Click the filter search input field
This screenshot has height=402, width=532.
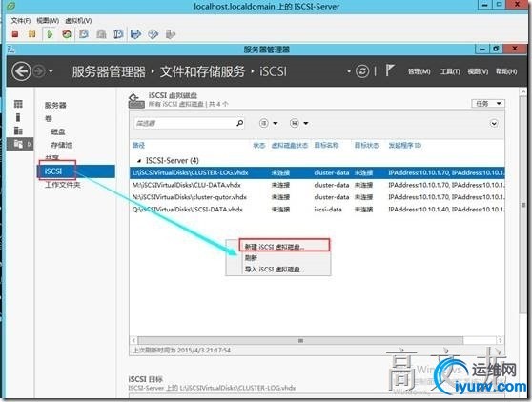click(184, 123)
